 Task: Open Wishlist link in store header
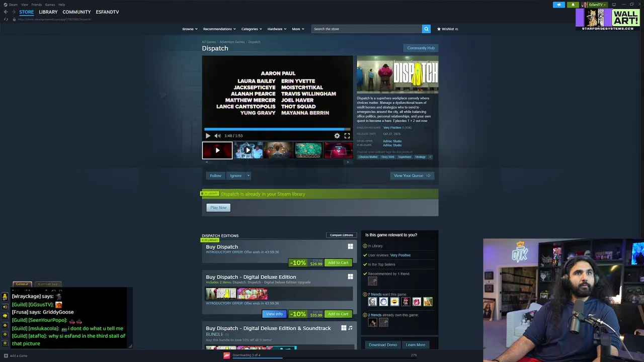tap(447, 29)
